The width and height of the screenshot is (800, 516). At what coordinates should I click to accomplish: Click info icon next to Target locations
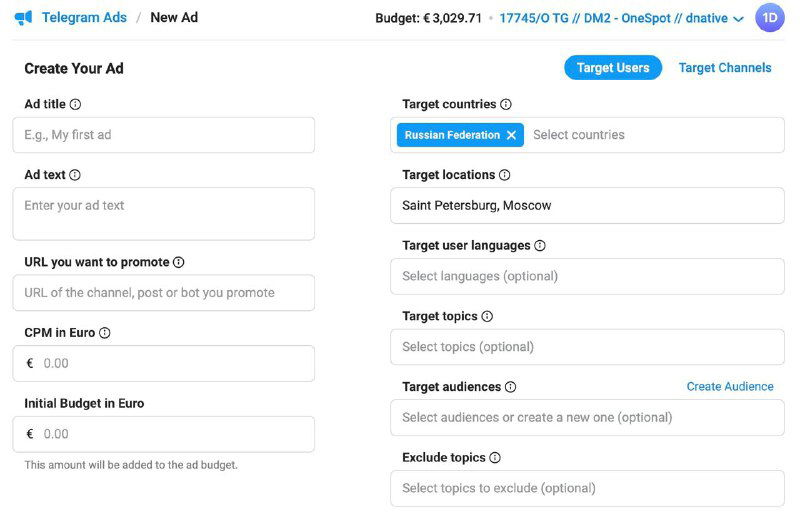pos(505,175)
